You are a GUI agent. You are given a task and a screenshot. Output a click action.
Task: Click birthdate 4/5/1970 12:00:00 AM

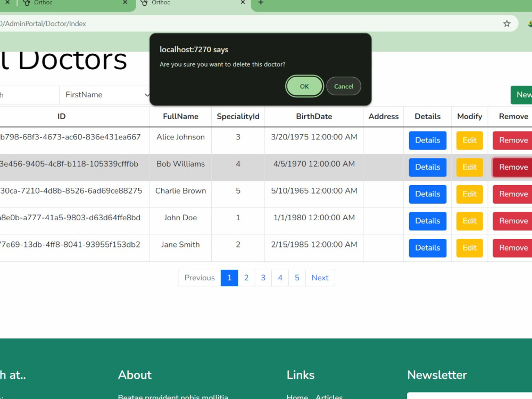[x=314, y=164]
